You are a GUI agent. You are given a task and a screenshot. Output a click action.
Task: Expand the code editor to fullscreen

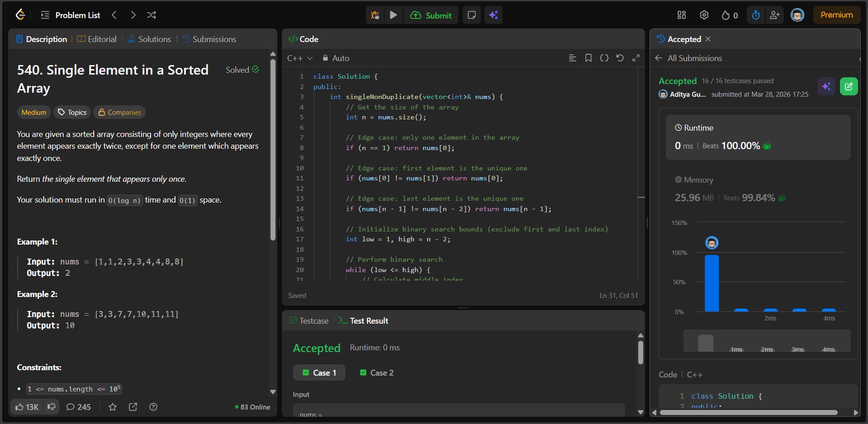coord(636,58)
